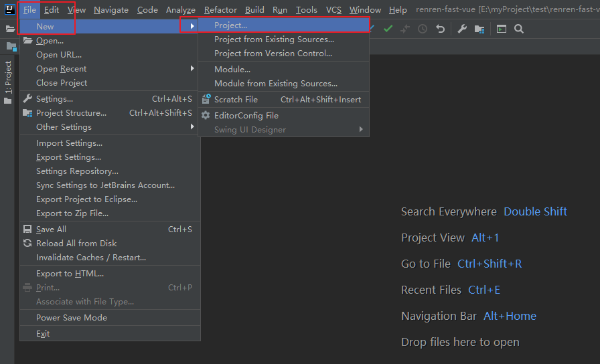The image size is (600, 364).
Task: Open the Refactor menu
Action: coord(220,10)
